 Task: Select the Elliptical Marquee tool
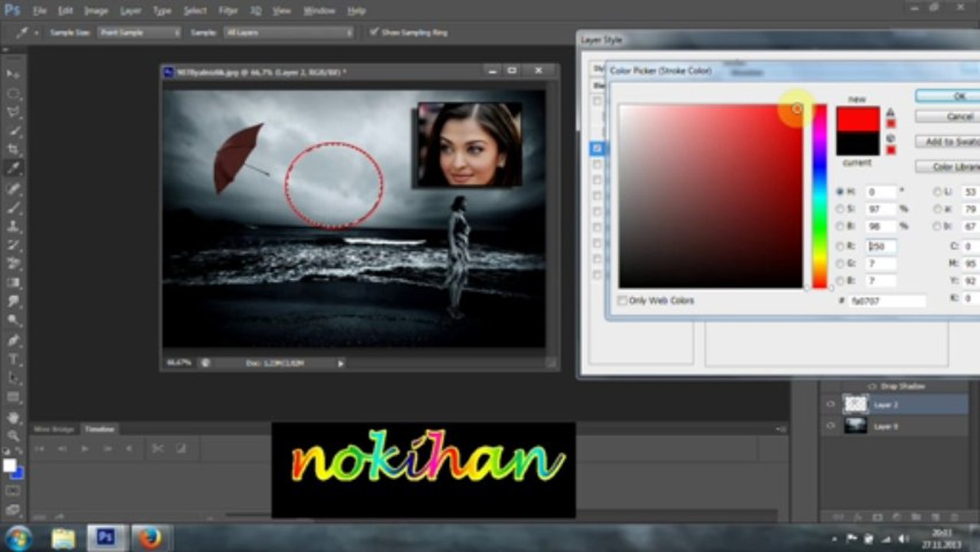pyautogui.click(x=13, y=94)
